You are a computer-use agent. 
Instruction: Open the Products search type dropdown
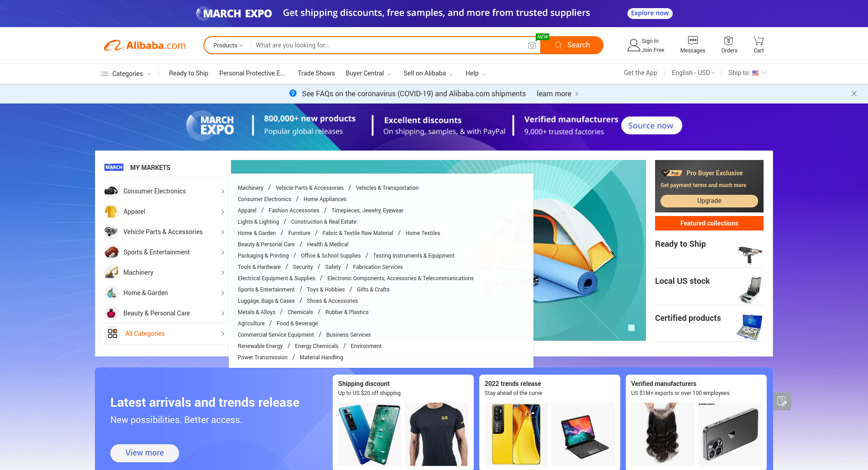click(228, 45)
